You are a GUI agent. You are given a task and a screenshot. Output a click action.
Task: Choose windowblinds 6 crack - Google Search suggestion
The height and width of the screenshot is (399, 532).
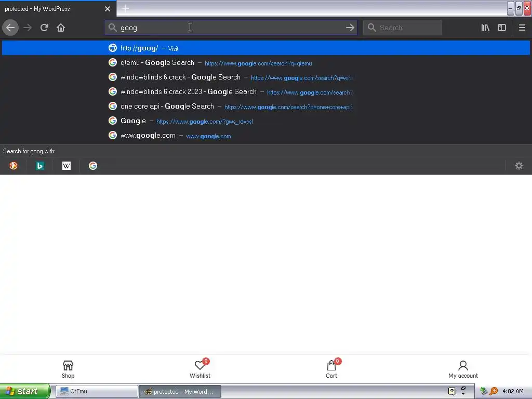click(x=266, y=77)
